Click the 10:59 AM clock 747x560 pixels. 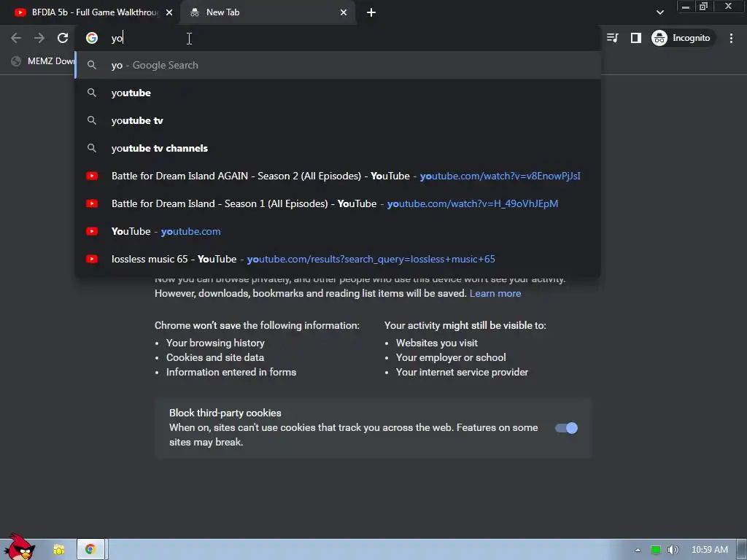click(x=709, y=550)
